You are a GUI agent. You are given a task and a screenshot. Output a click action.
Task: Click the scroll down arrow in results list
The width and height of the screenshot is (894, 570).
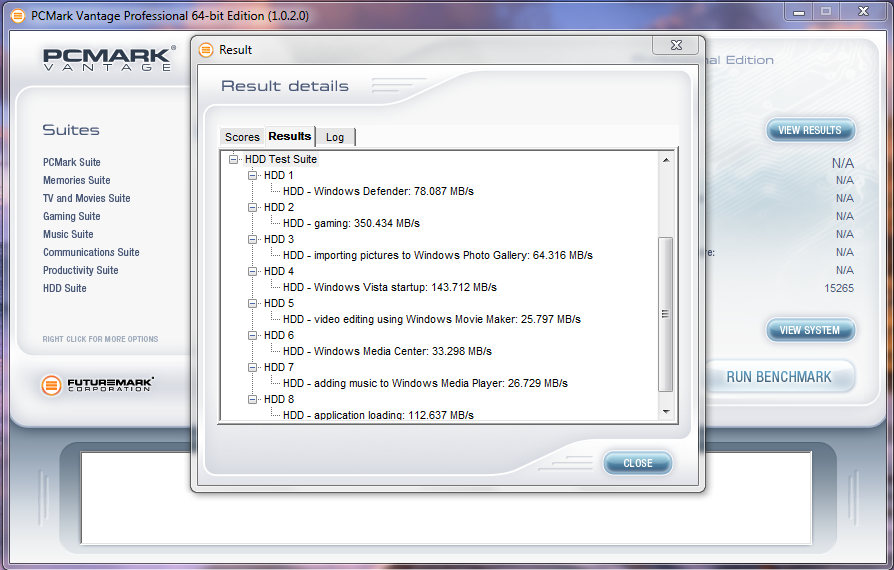(666, 412)
